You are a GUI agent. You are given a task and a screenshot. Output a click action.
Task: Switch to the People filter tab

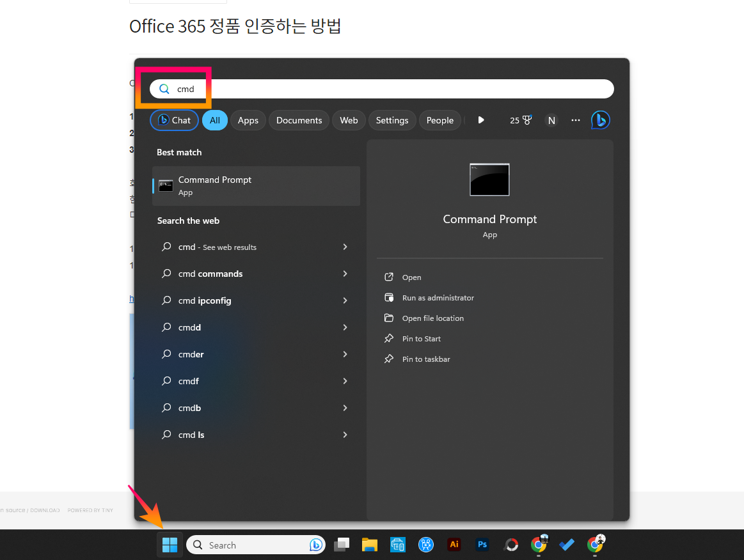[440, 120]
